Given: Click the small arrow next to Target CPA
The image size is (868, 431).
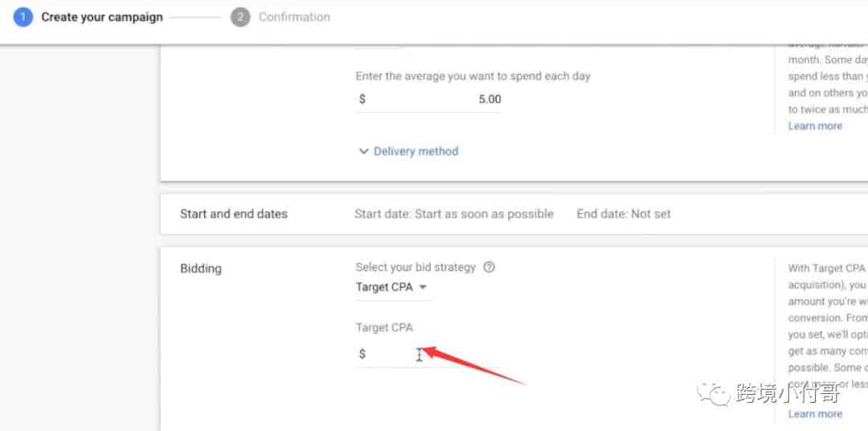Looking at the screenshot, I should pos(423,288).
